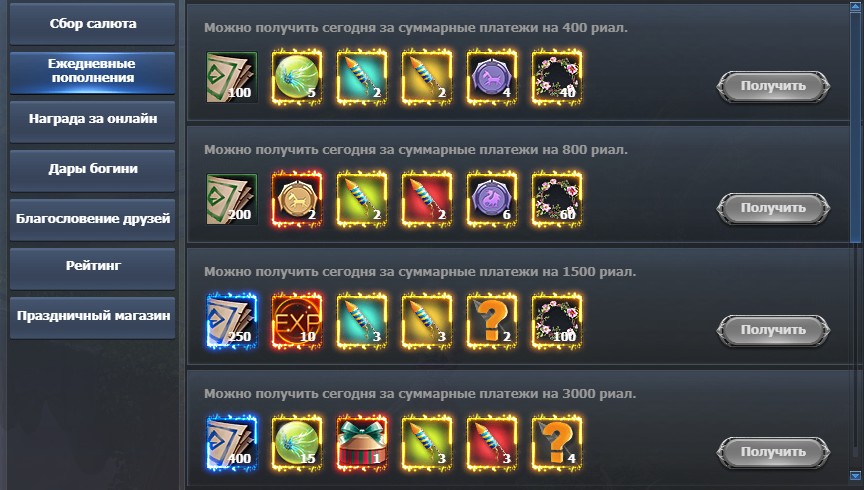864x490 pixels.
Task: Click the green coupon stack with quantity 100
Action: (x=232, y=77)
